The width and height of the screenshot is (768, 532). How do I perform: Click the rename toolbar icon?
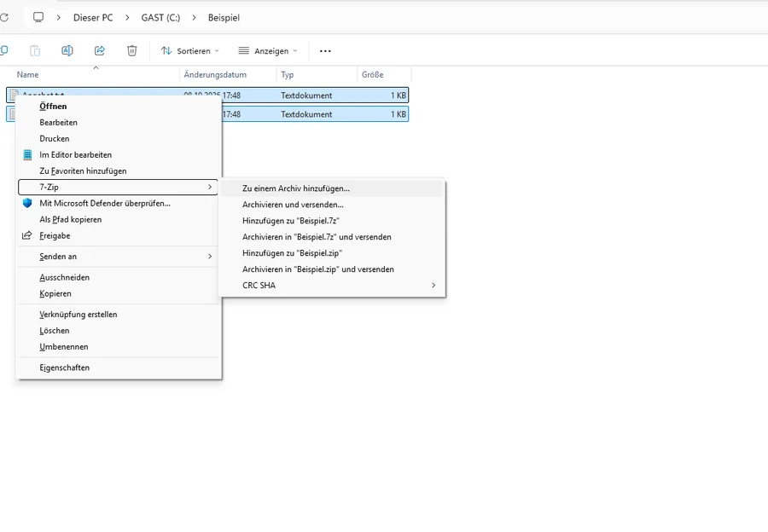(67, 51)
